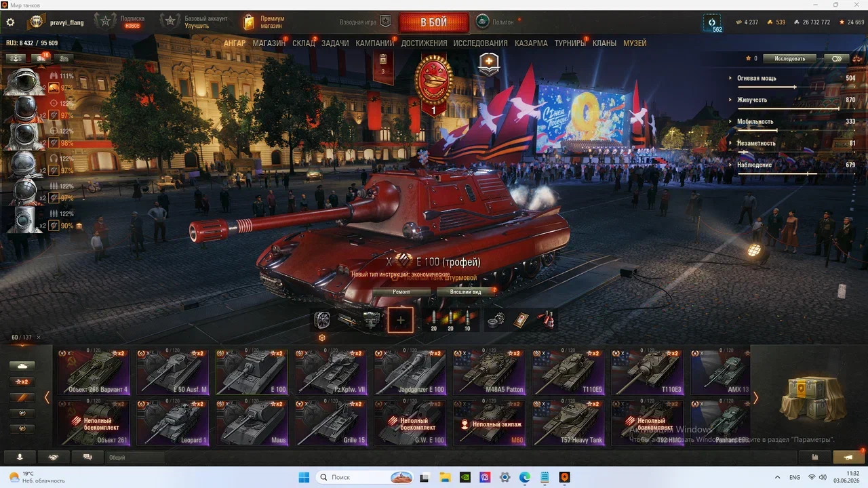Open the Внешний вид customization button
This screenshot has height=488, width=868.
tap(466, 291)
